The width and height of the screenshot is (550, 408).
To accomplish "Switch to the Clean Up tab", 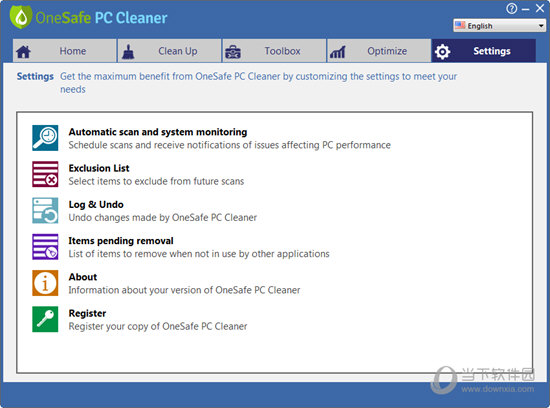I will [169, 51].
